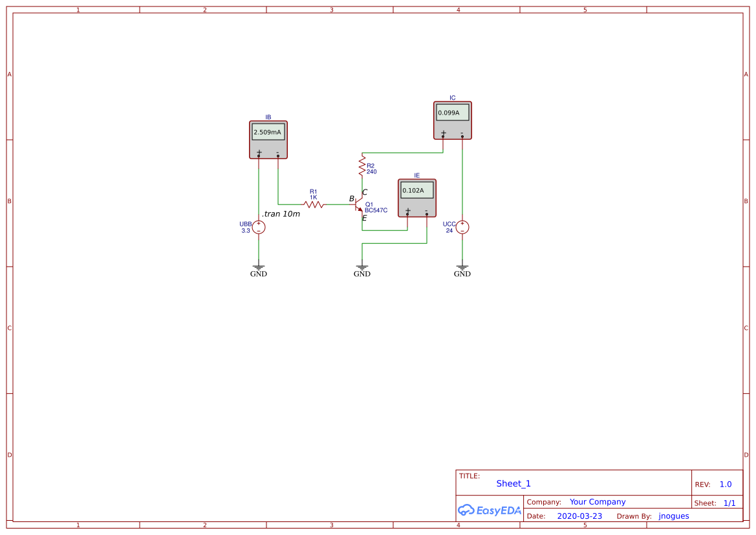Click the REV 1.0 value

[724, 483]
